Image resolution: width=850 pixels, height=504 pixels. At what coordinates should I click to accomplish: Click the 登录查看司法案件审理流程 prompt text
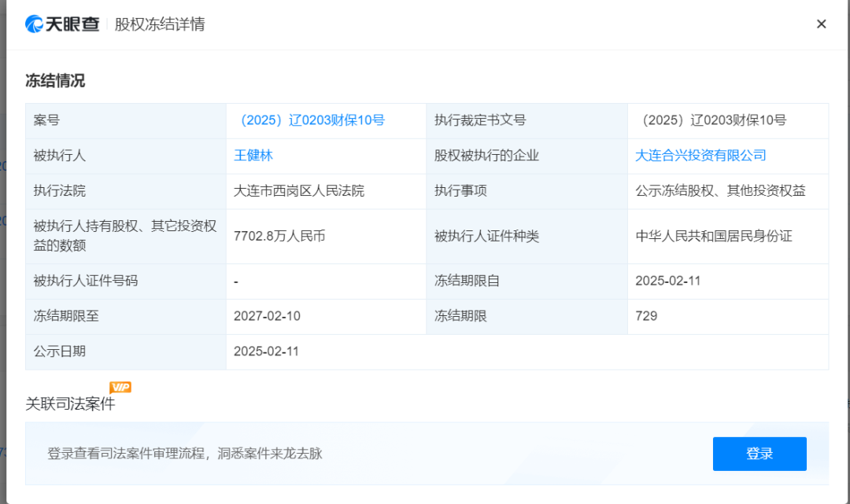tap(185, 454)
